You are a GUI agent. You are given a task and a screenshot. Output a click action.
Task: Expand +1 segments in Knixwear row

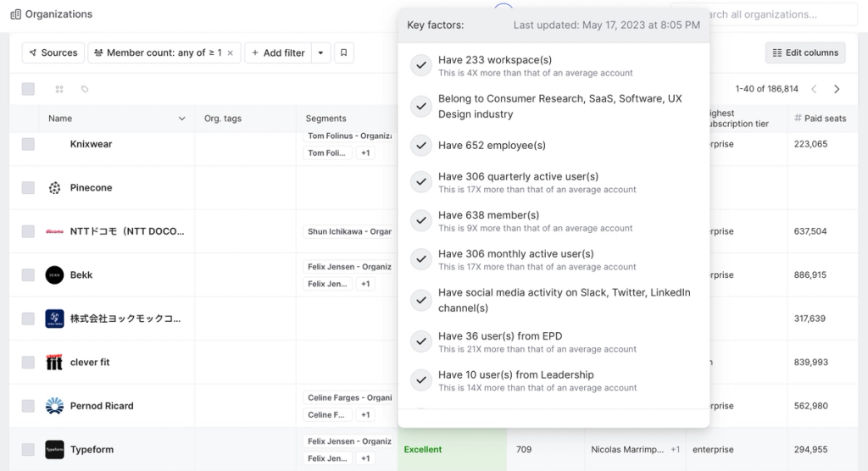point(365,152)
